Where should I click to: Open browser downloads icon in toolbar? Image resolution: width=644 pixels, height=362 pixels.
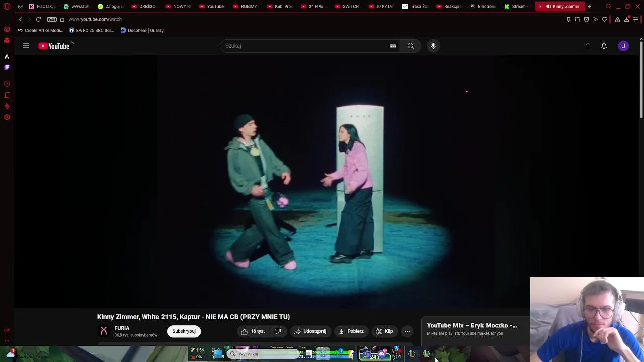[x=626, y=19]
